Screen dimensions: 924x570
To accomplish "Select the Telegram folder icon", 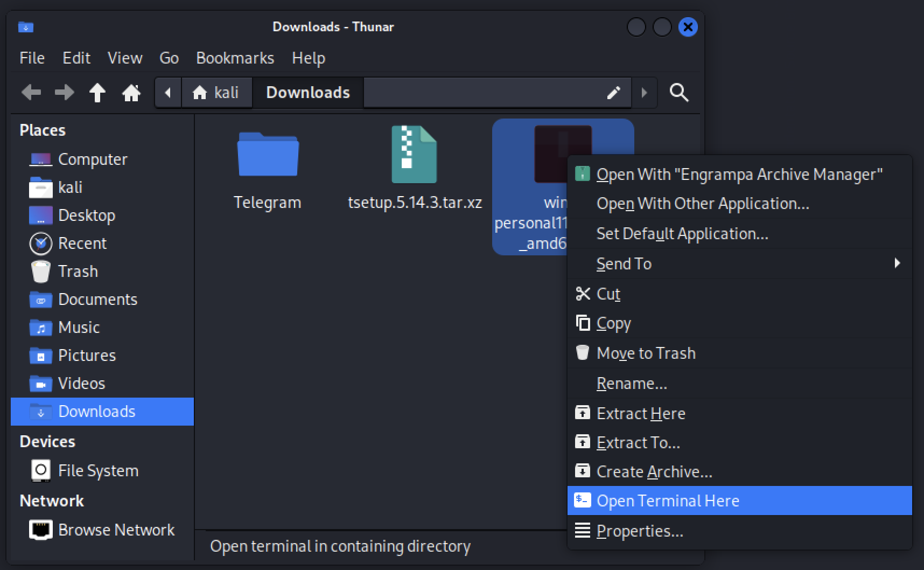I will 268,155.
